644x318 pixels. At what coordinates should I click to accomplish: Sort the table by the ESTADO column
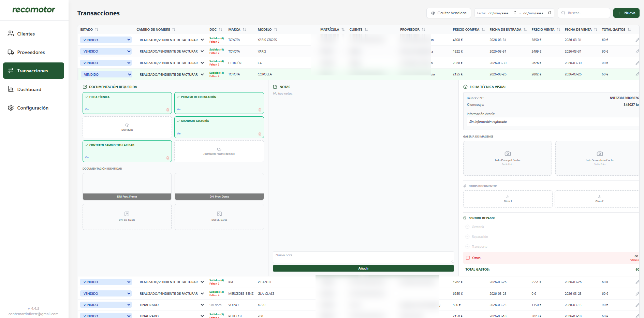click(97, 30)
